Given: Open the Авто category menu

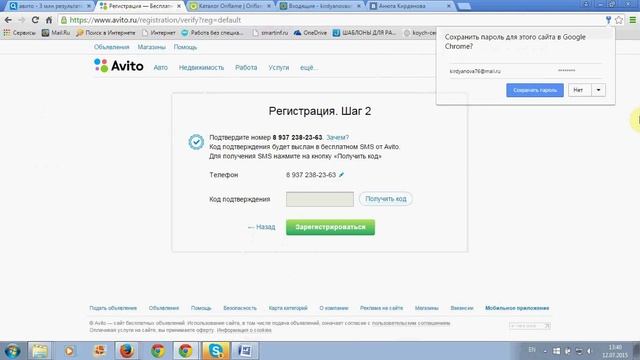Looking at the screenshot, I should tap(160, 68).
